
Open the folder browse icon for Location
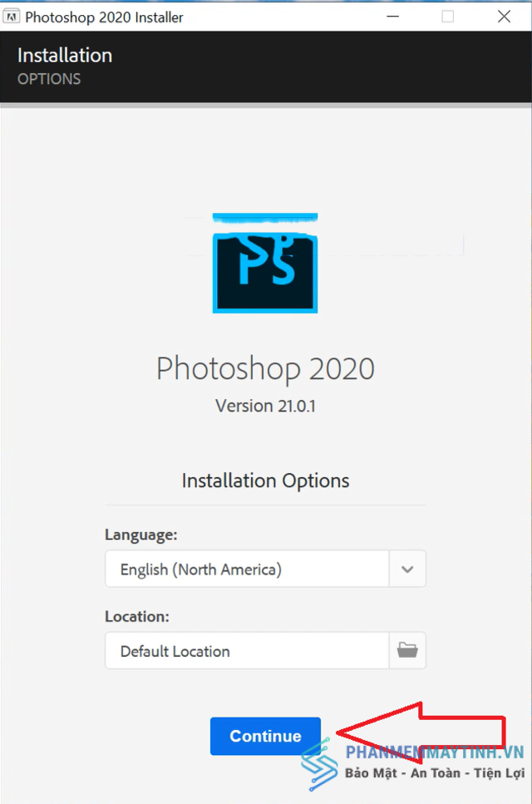pyautogui.click(x=407, y=650)
